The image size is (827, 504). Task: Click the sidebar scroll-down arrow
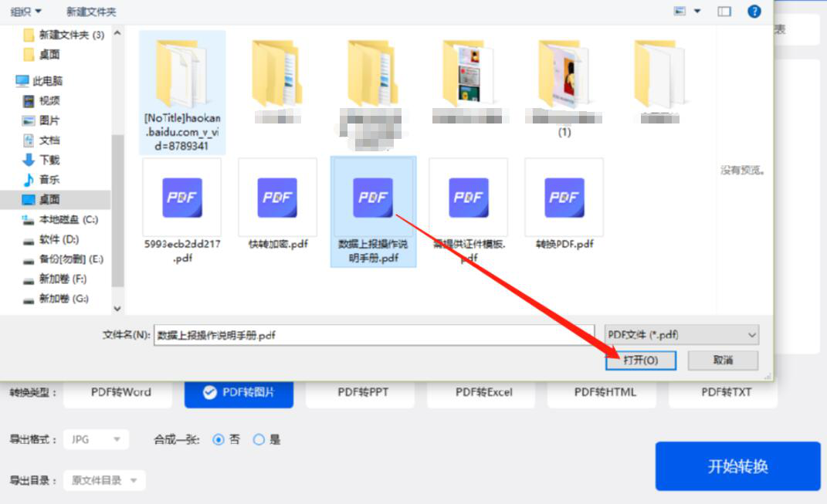(117, 309)
